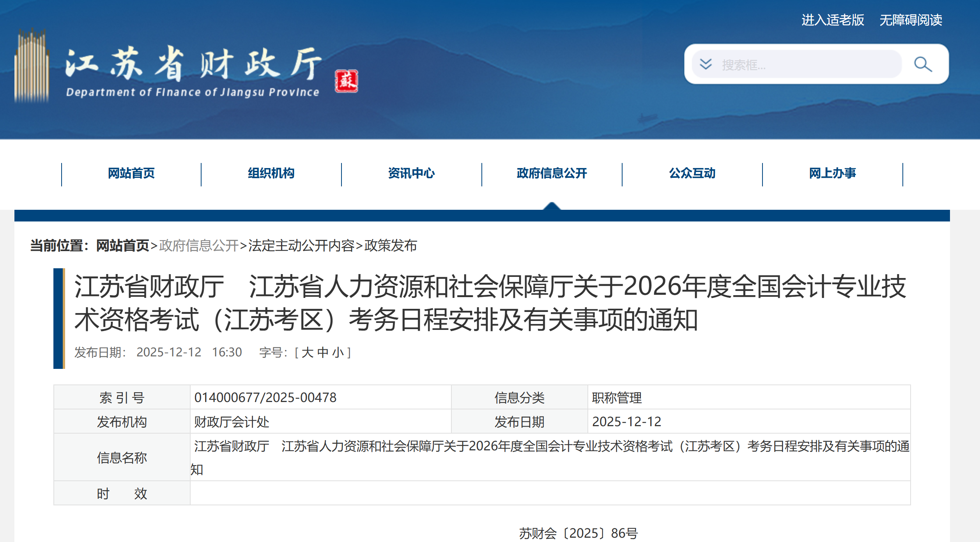Screen dimensions: 980x542
Task: Click 政策发布 in the breadcrumb
Action: (x=391, y=246)
